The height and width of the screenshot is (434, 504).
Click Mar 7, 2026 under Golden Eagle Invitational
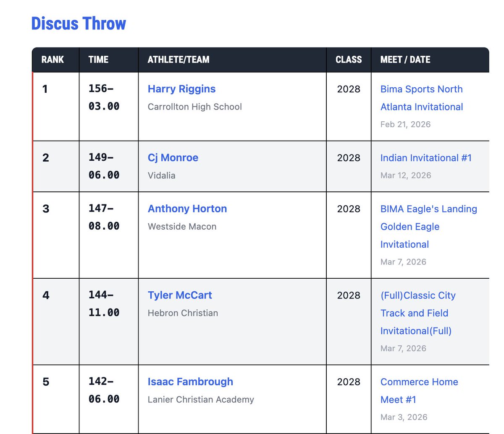[x=403, y=262]
